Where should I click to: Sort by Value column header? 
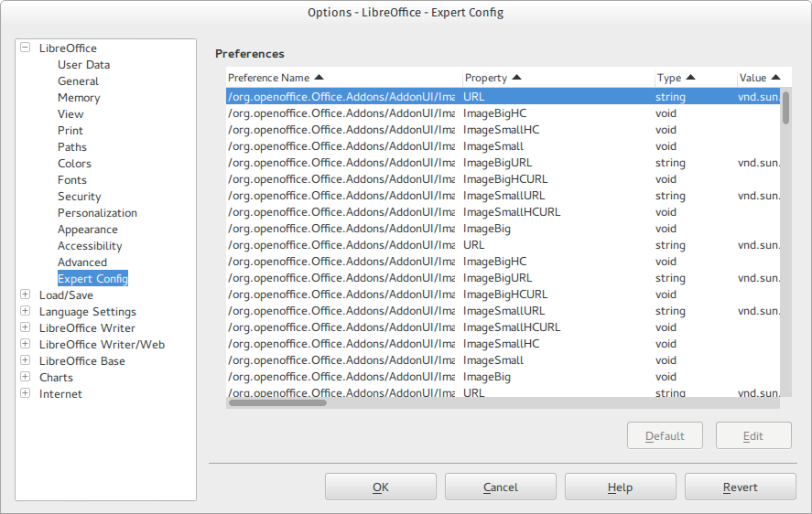[759, 78]
